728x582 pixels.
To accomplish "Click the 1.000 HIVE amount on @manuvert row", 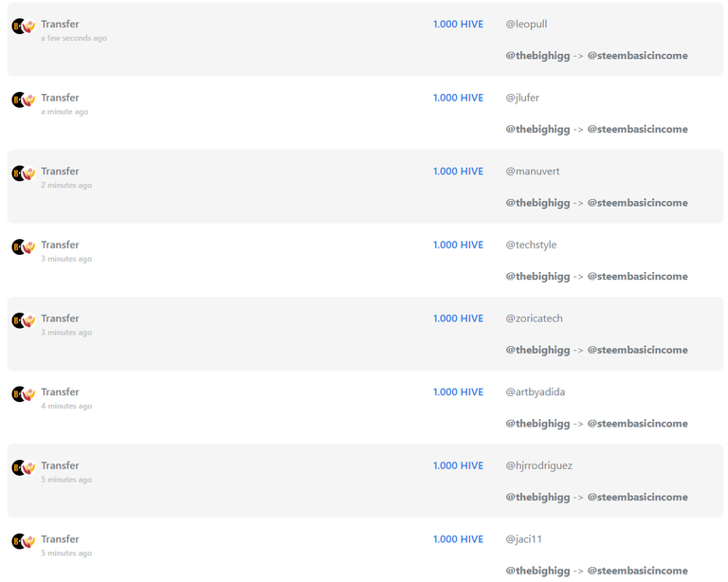I will pyautogui.click(x=458, y=172).
